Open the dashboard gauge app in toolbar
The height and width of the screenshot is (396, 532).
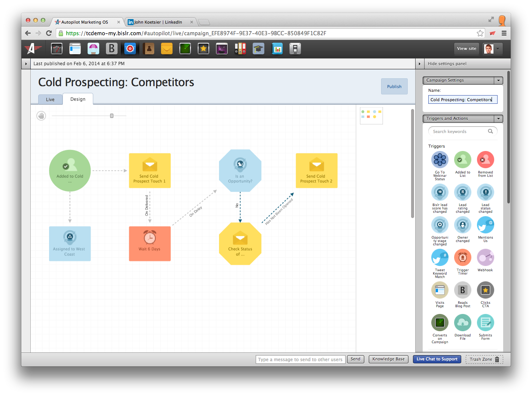57,49
